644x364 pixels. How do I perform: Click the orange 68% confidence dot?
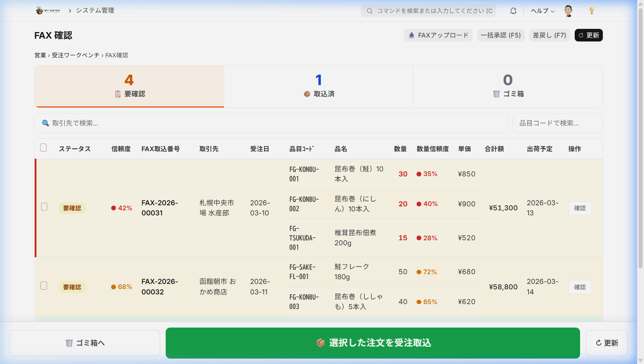113,287
